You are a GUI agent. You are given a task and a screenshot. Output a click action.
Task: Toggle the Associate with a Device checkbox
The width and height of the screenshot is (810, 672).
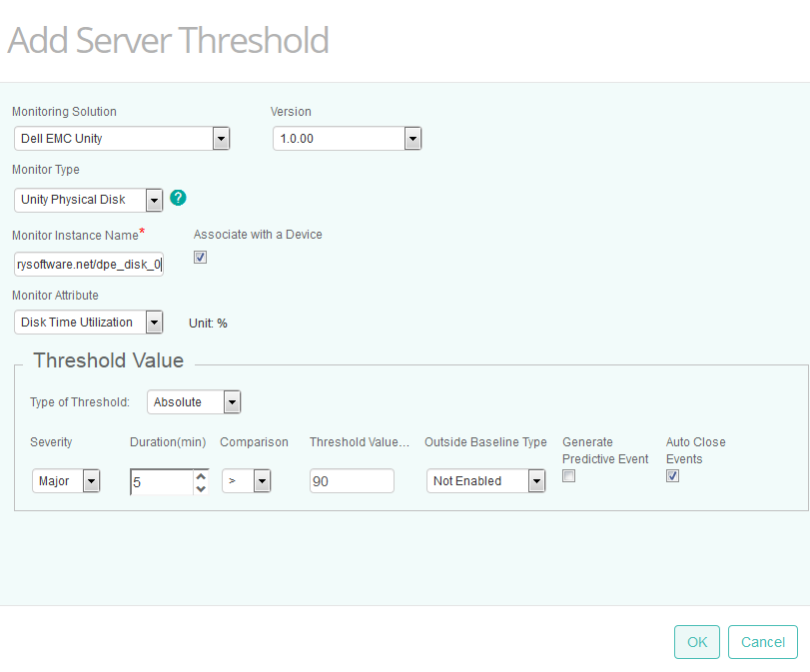(x=200, y=257)
